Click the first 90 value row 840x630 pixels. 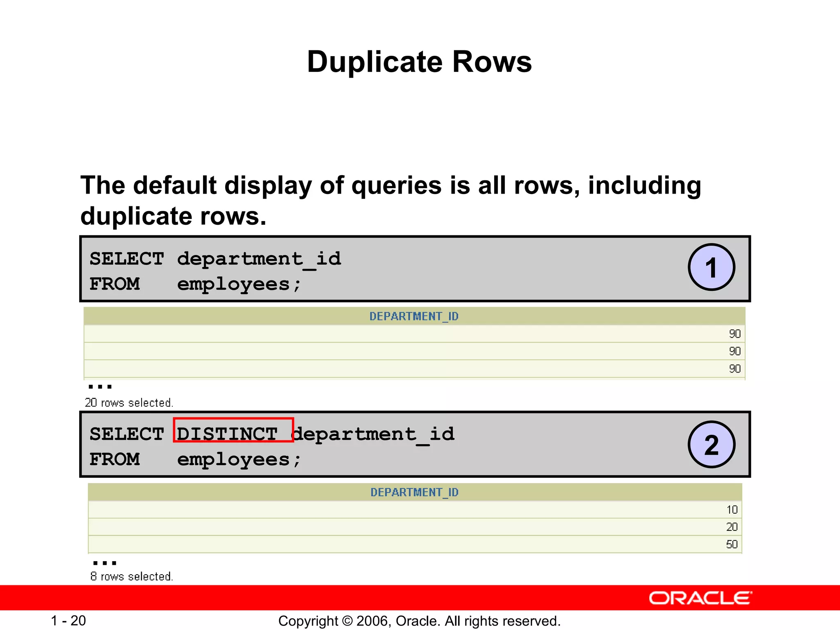pos(734,334)
